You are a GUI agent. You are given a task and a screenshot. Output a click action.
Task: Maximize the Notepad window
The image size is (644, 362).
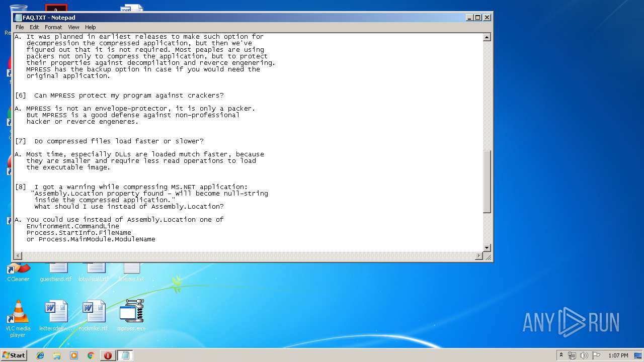coord(478,18)
